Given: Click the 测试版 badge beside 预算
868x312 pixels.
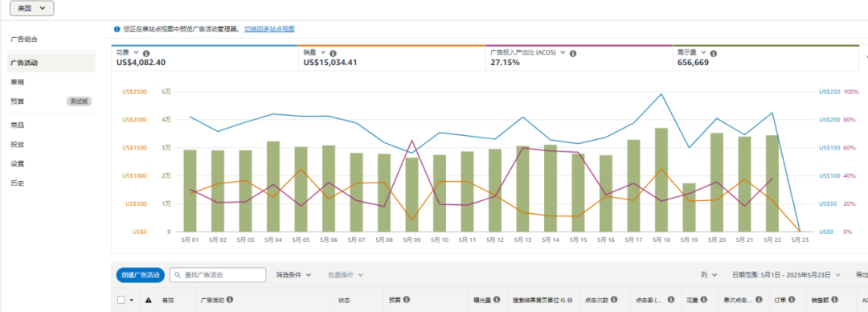Looking at the screenshot, I should (x=79, y=101).
